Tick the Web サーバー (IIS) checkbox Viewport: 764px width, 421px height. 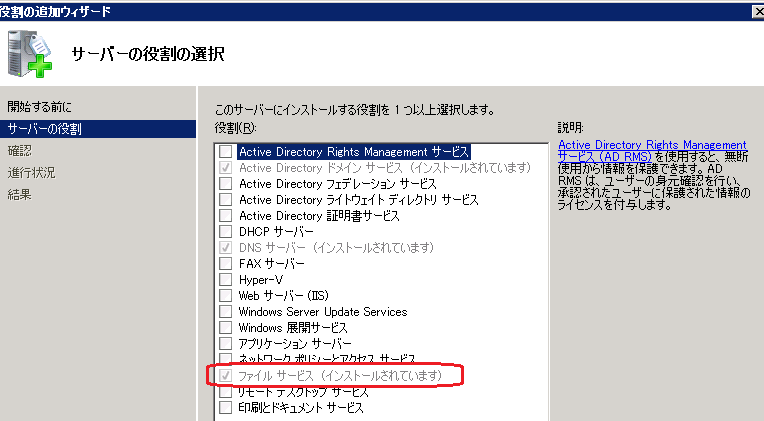point(226,296)
